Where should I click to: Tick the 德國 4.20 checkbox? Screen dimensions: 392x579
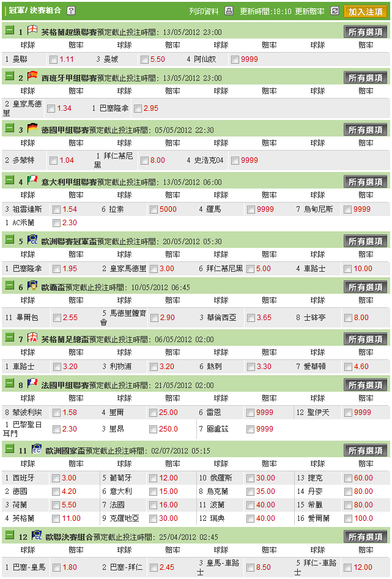point(56,492)
